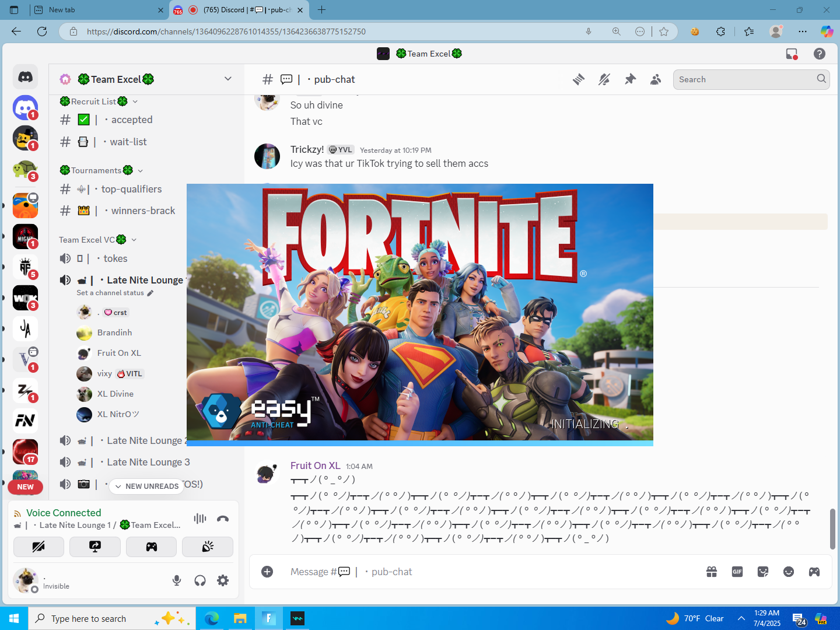Screen dimensions: 840x630
Task: Open the Copilot icon in Edge
Action: tap(827, 32)
